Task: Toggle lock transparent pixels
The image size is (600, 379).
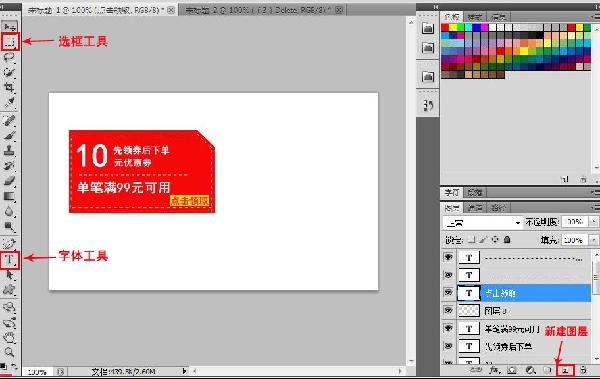Action: (x=472, y=240)
